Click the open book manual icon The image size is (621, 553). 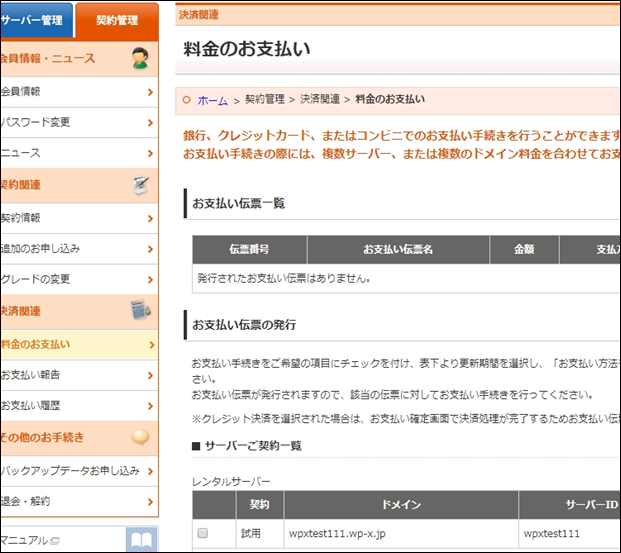[x=141, y=539]
